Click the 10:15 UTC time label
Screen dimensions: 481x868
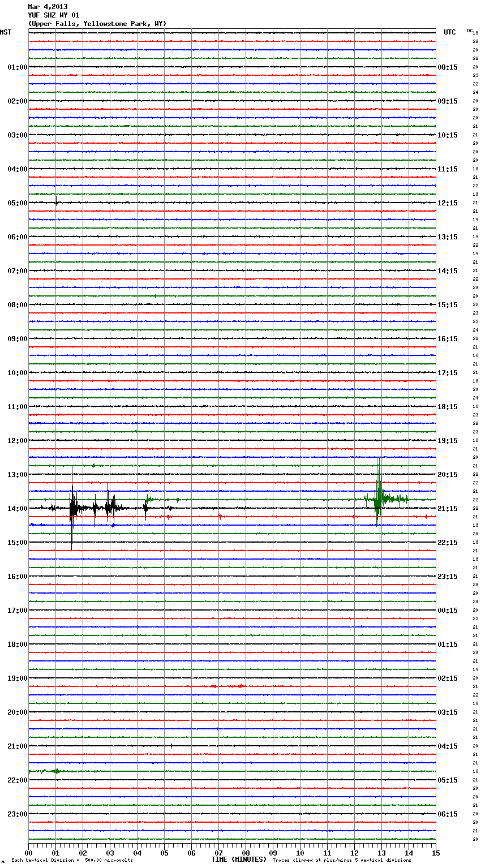(448, 135)
